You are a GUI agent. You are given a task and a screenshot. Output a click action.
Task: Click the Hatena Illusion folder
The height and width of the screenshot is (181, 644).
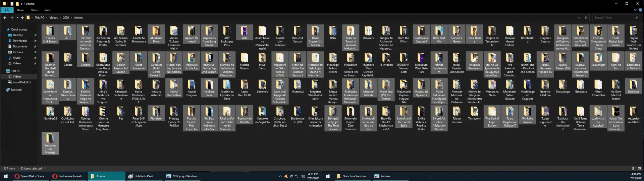[245, 61]
